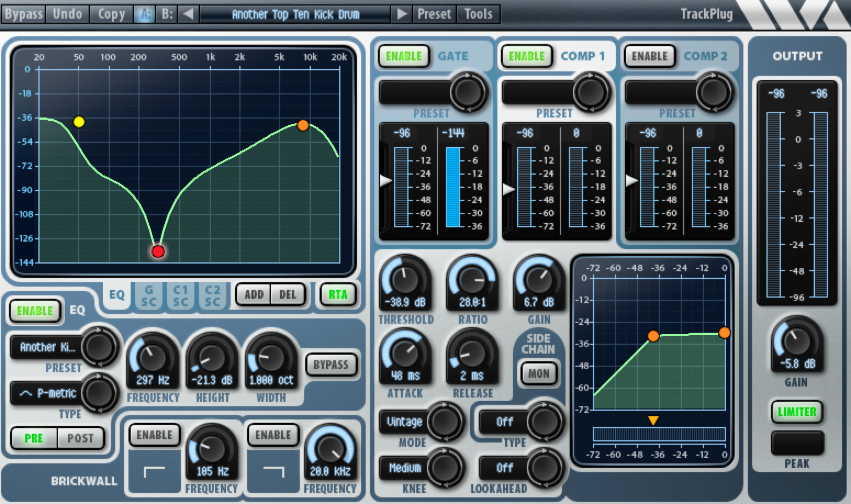851x504 pixels.
Task: Click the red EQ band node
Action: tap(158, 251)
